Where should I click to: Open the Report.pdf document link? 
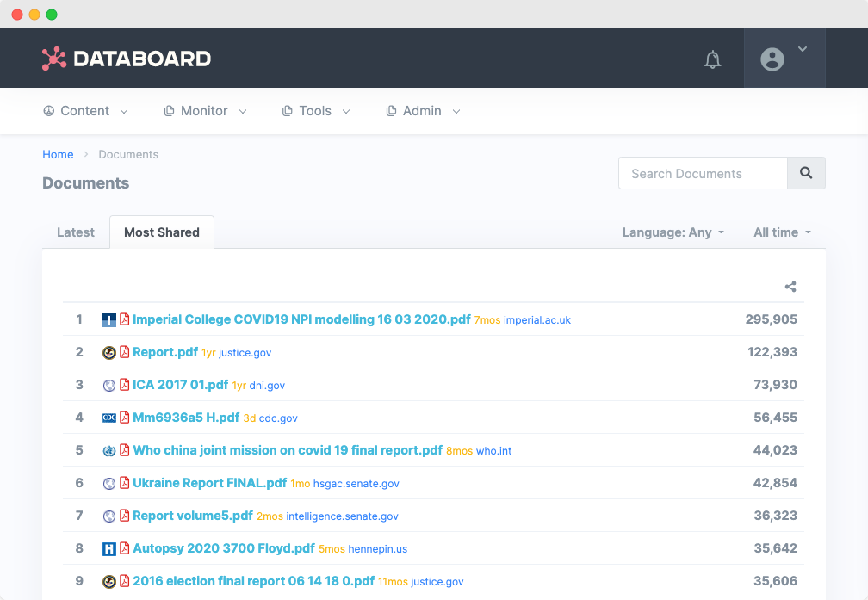point(165,352)
